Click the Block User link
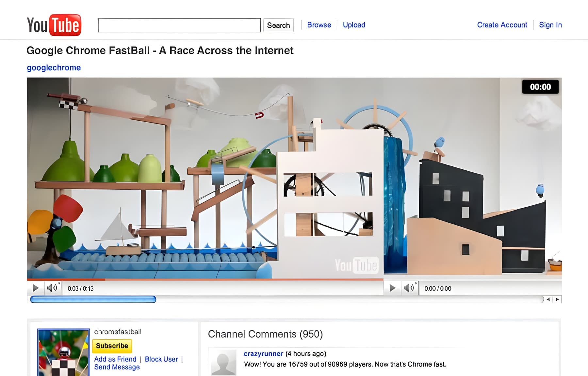Image resolution: width=588 pixels, height=376 pixels. click(x=161, y=359)
